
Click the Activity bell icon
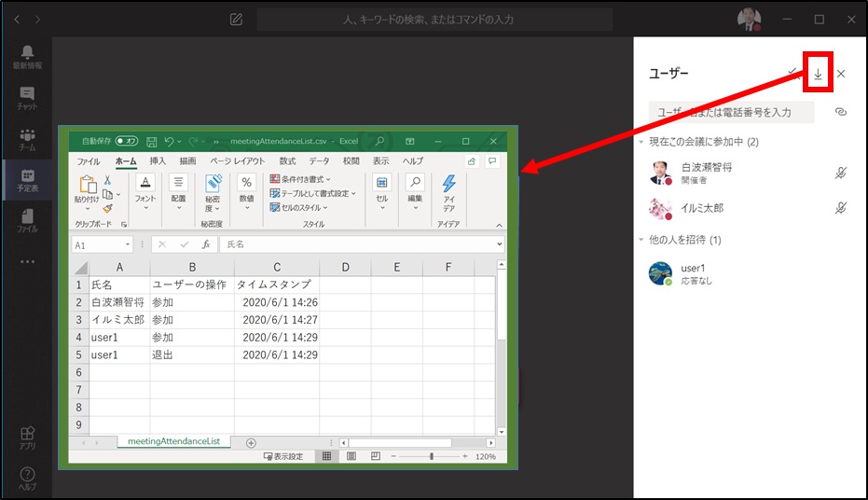tap(27, 57)
